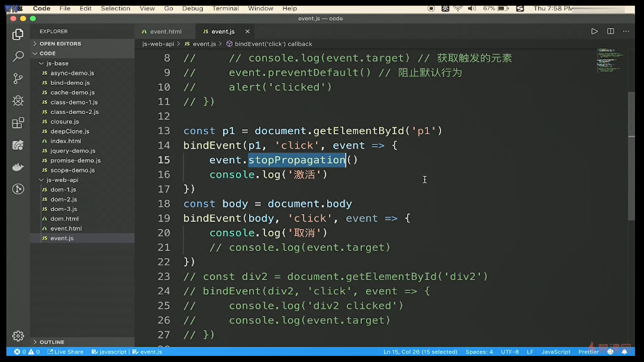Open the Terminal menu
The image size is (644, 362).
[x=225, y=8]
